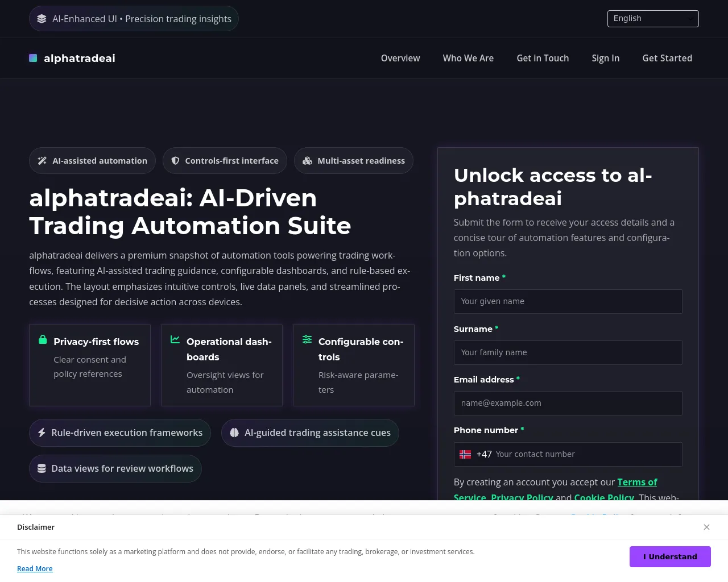Open the Terms of Service link
Screen dimensions: 728x582
click(637, 482)
